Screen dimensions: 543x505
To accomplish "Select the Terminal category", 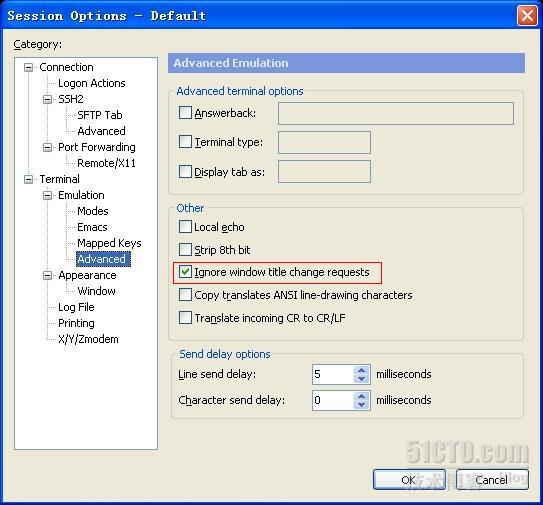I will pos(60,179).
